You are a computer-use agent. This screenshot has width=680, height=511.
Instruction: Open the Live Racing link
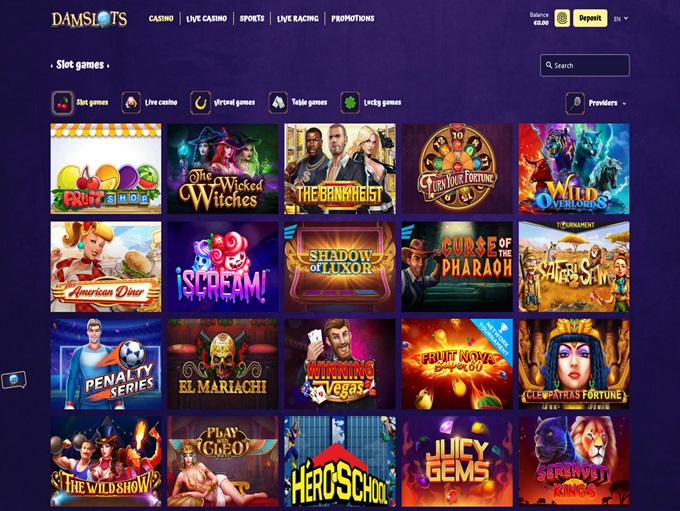click(x=298, y=19)
